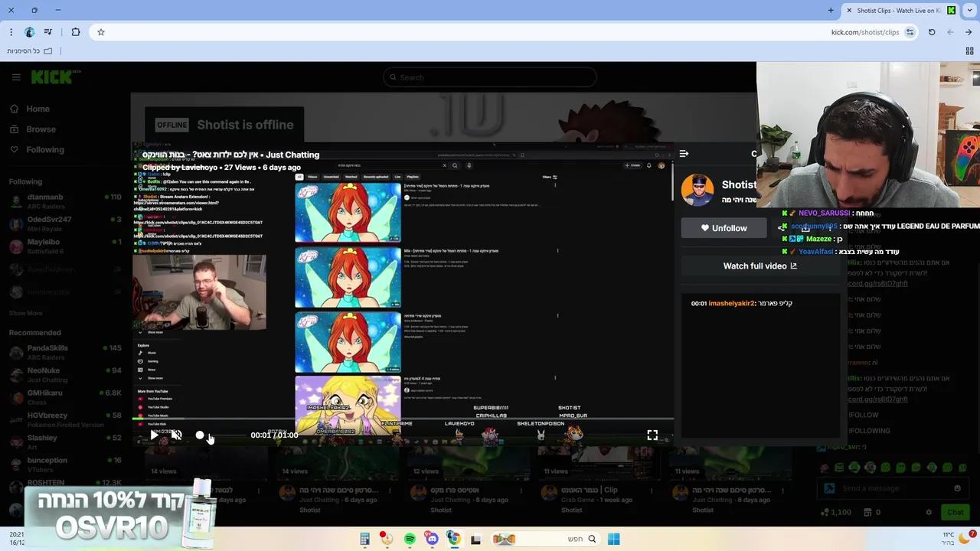
Task: Expand Show More under Following
Action: tap(25, 313)
